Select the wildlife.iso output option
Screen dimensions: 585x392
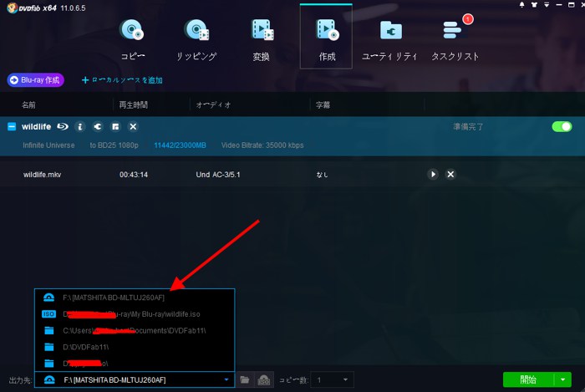point(135,314)
